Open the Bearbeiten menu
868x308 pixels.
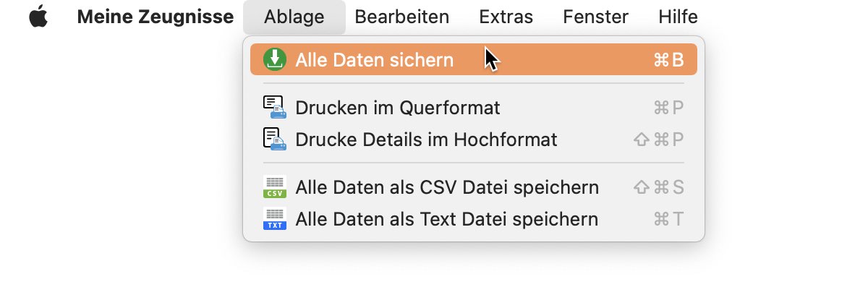tap(402, 17)
